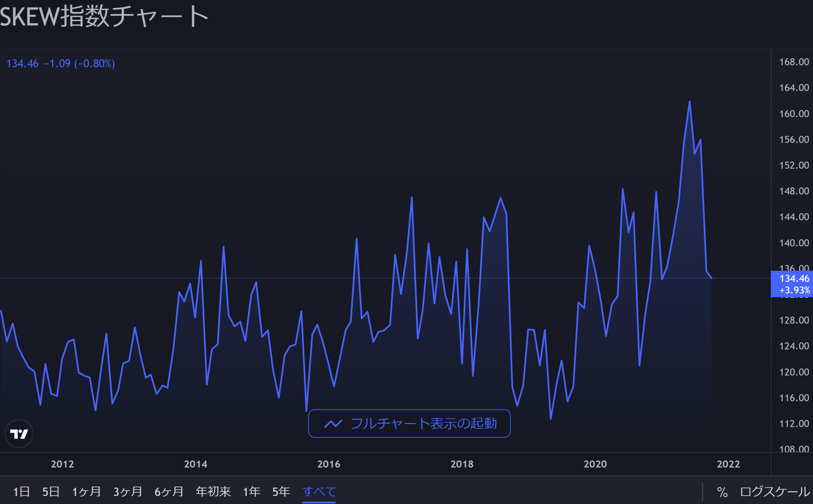The height and width of the screenshot is (504, 813).
Task: Select the すべて all-time range
Action: point(319,492)
